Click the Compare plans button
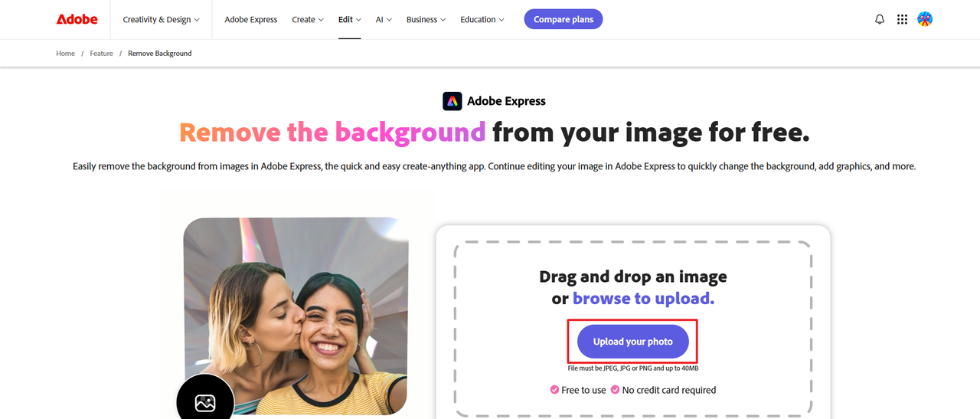 pyautogui.click(x=563, y=19)
